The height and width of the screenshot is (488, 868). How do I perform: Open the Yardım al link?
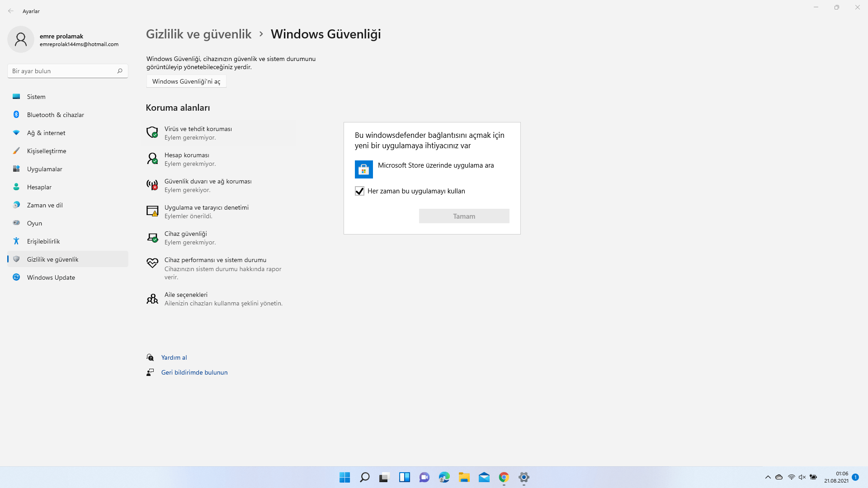174,357
